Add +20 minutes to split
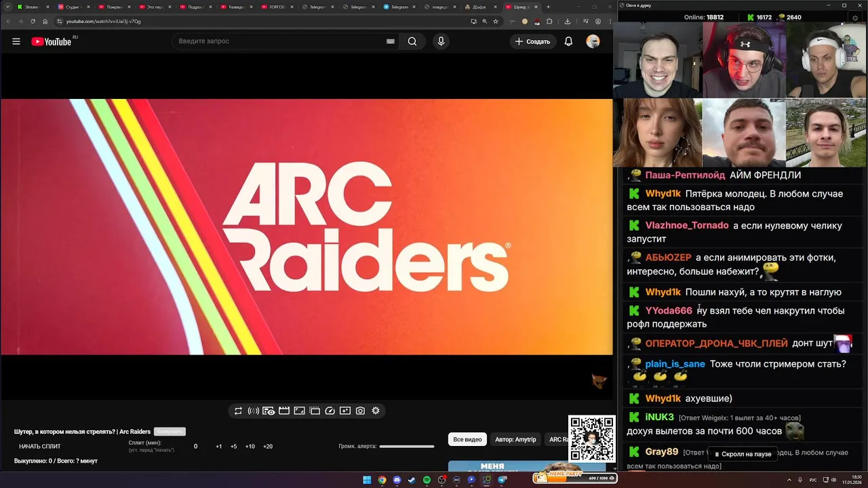The image size is (868, 488). [x=268, y=447]
